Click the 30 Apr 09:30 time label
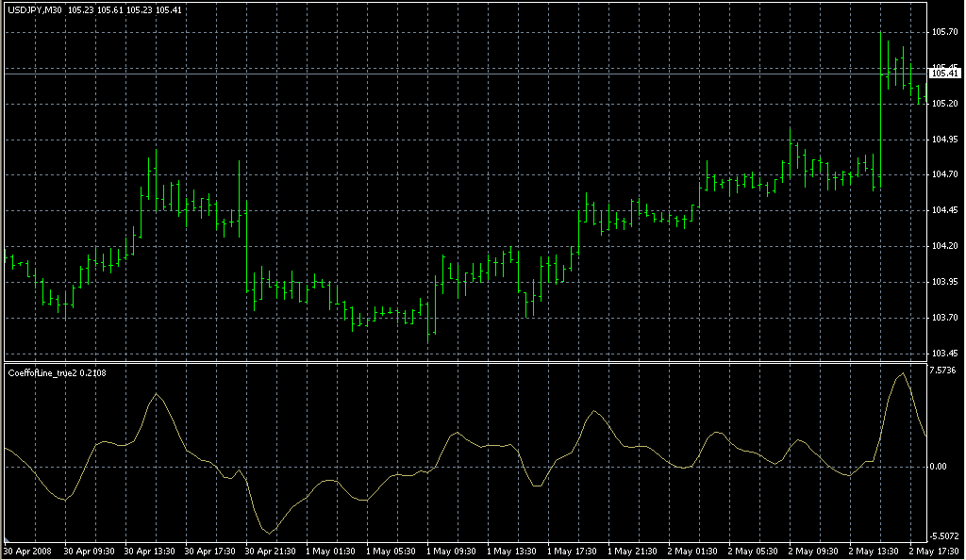Image resolution: width=966 pixels, height=560 pixels. coord(89,552)
